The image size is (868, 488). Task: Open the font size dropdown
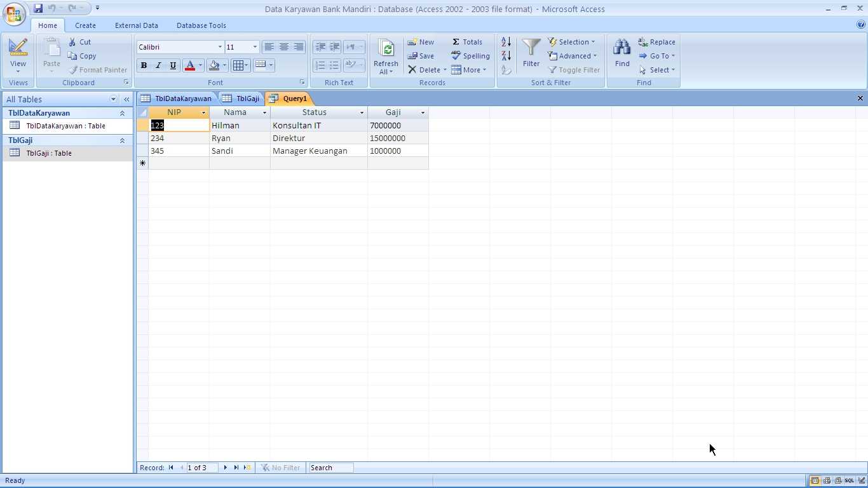point(254,46)
